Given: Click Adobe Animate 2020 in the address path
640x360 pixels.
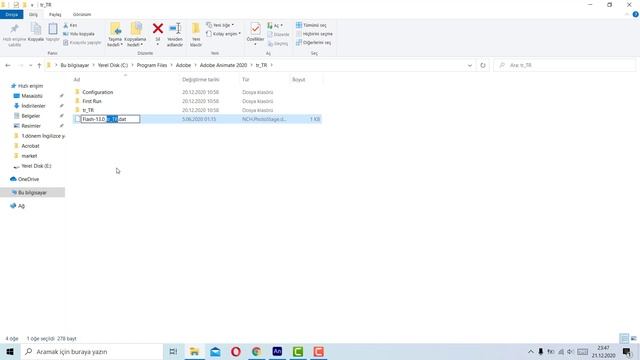Looking at the screenshot, I should click(223, 65).
